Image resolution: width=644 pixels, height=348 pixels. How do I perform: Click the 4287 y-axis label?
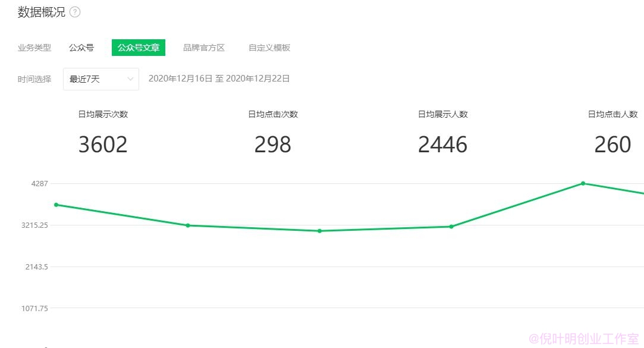(x=39, y=184)
